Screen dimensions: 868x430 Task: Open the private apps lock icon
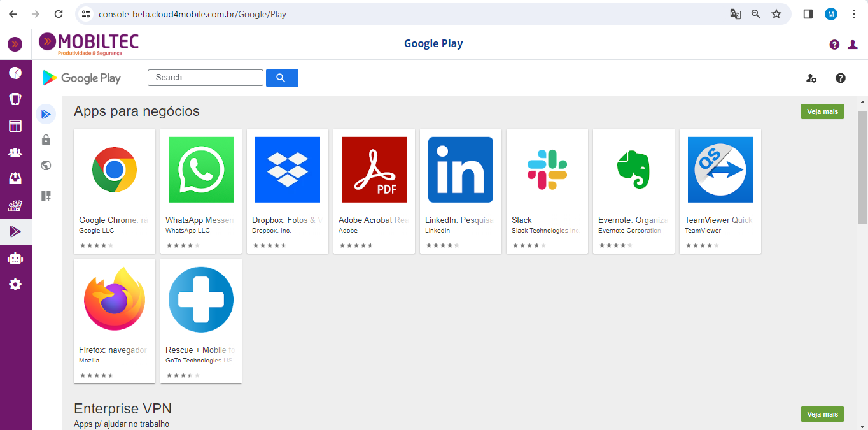pyautogui.click(x=46, y=140)
